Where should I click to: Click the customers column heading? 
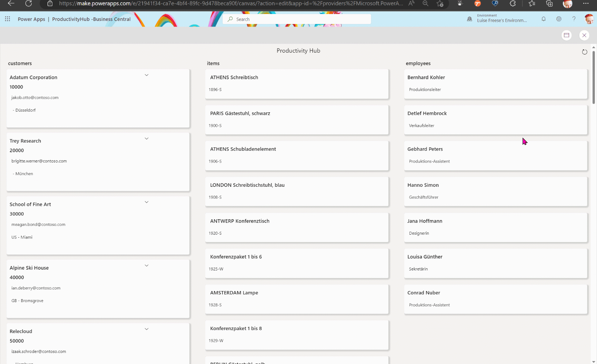20,63
